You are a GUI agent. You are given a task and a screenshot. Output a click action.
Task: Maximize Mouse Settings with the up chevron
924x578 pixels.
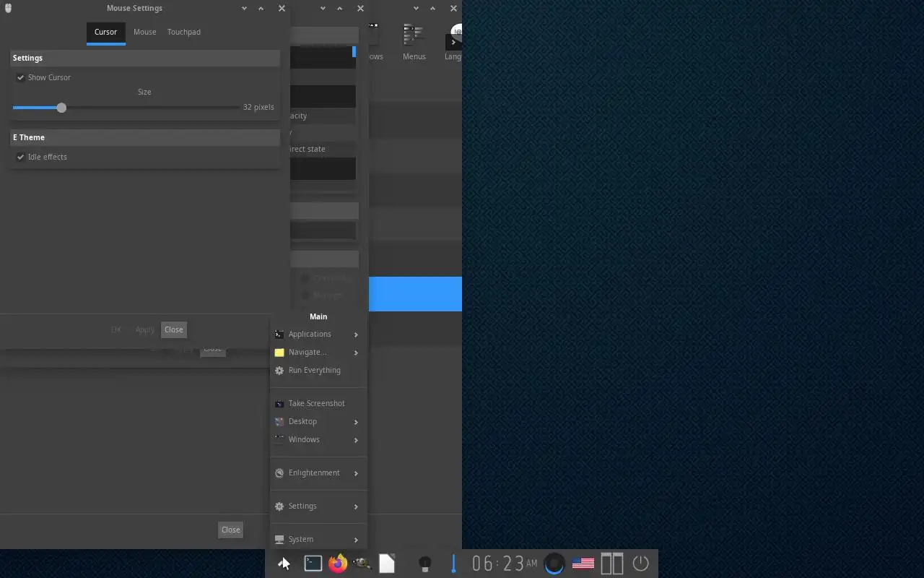click(261, 8)
